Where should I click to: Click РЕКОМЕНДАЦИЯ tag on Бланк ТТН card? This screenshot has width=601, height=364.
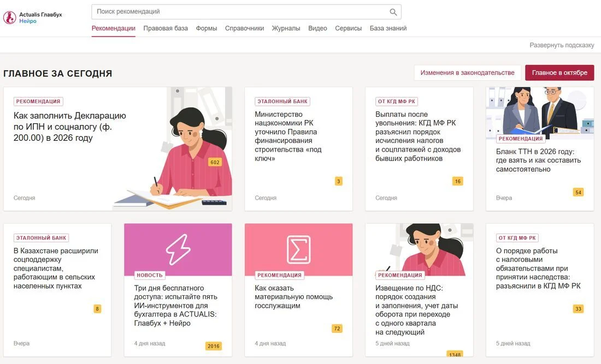click(521, 139)
